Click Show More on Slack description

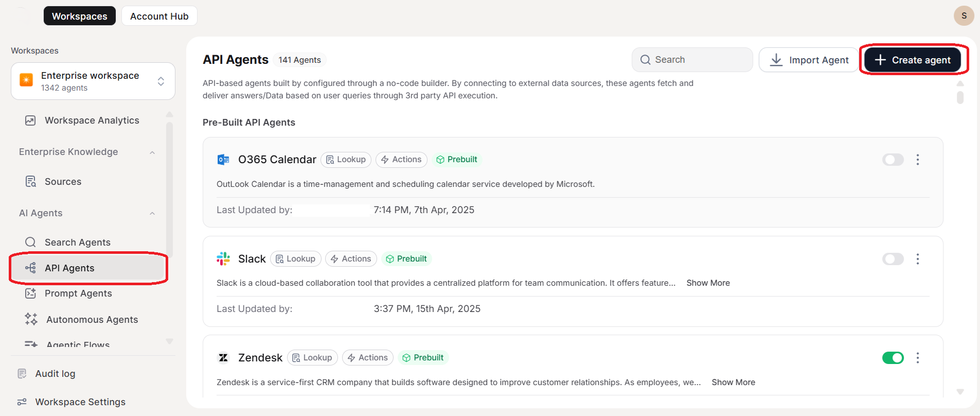click(708, 283)
